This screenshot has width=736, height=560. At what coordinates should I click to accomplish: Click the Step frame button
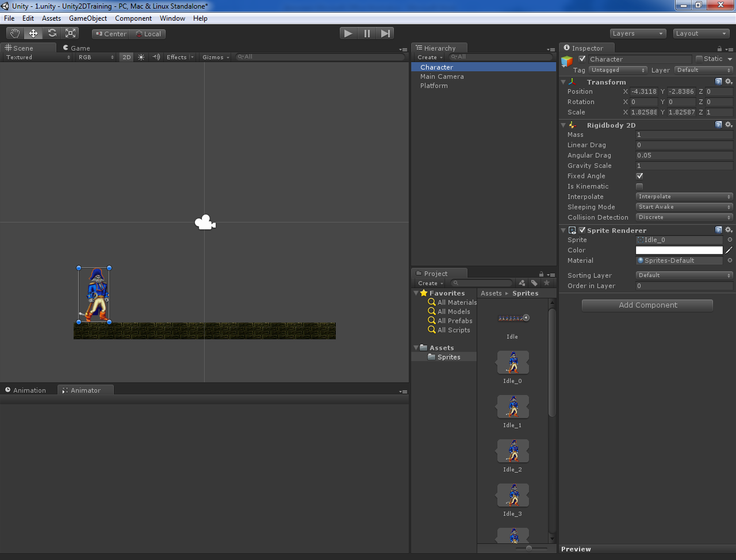coord(385,33)
